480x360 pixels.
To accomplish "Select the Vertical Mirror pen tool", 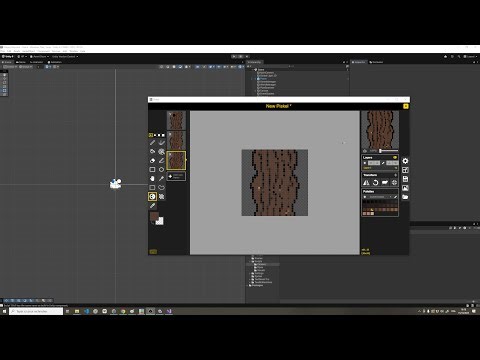I will 162,143.
